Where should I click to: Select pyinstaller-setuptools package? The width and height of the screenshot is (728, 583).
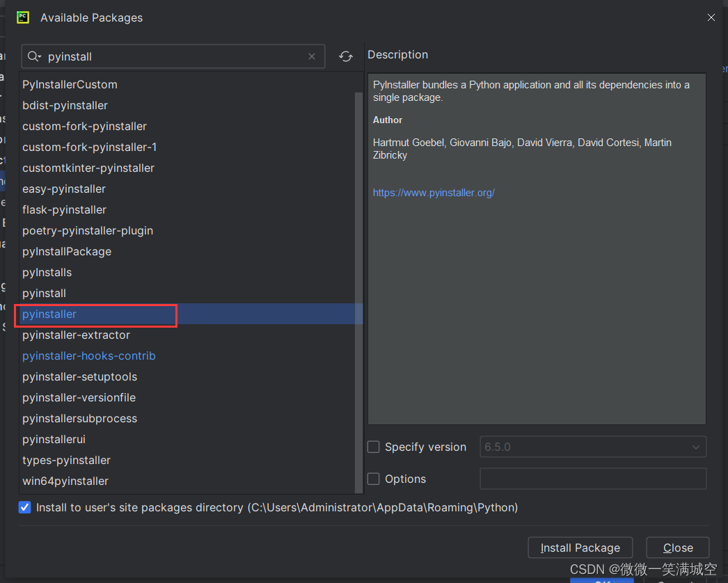(x=191, y=377)
